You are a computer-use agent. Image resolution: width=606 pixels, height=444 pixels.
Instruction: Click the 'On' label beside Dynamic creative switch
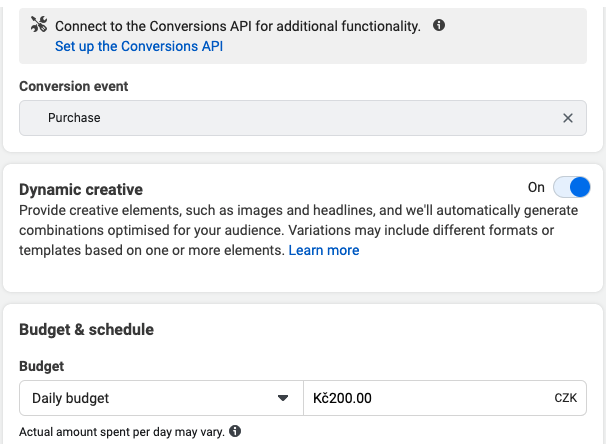point(536,187)
